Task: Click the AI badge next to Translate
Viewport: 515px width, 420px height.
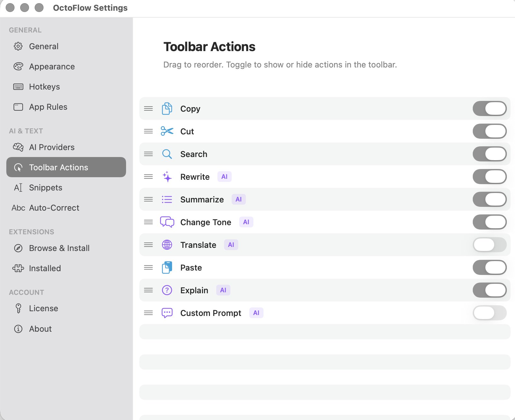Action: (x=231, y=245)
